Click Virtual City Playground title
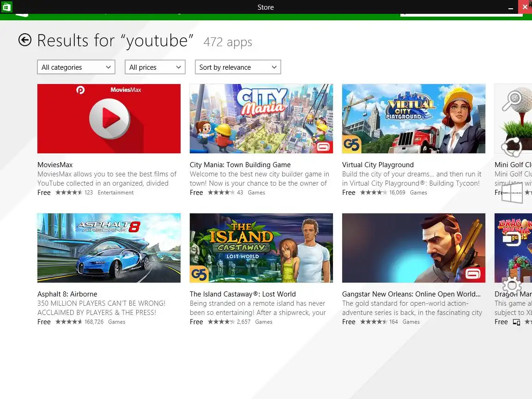This screenshot has width=532, height=399. click(x=378, y=165)
